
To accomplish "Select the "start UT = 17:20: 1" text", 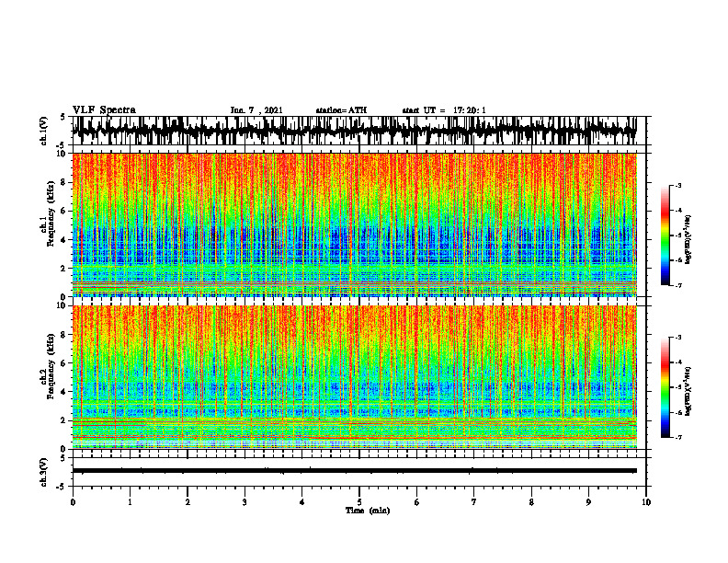I will tap(444, 110).
